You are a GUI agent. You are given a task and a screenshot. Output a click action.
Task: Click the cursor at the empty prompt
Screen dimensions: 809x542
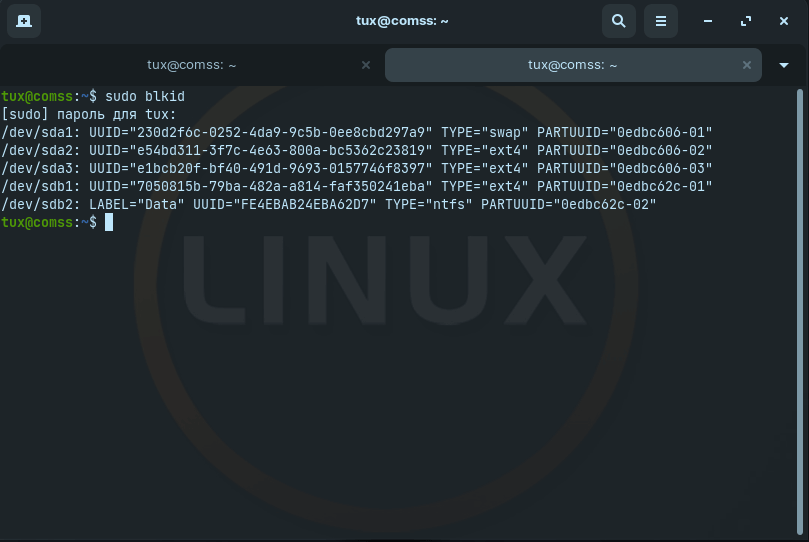(x=109, y=222)
